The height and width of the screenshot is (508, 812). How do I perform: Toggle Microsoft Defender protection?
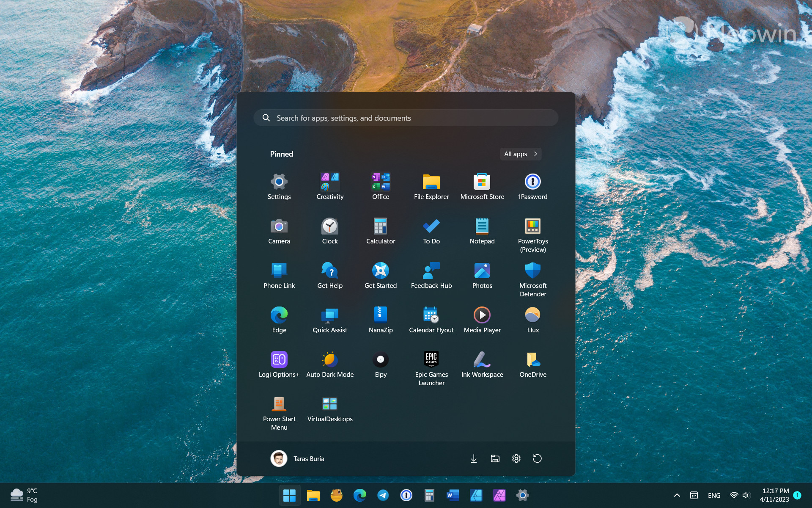point(532,279)
